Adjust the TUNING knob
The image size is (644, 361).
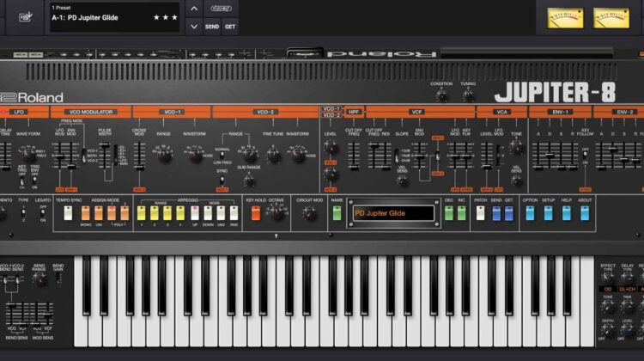pyautogui.click(x=468, y=95)
